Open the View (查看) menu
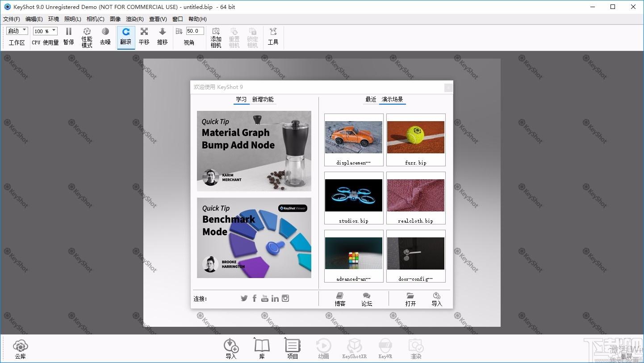 158,19
